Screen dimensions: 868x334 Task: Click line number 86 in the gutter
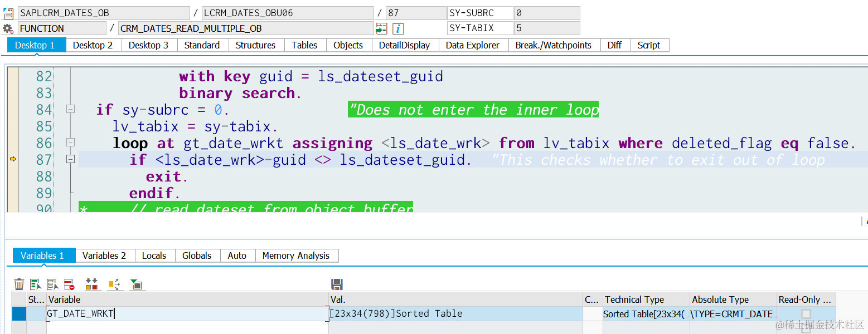(44, 143)
